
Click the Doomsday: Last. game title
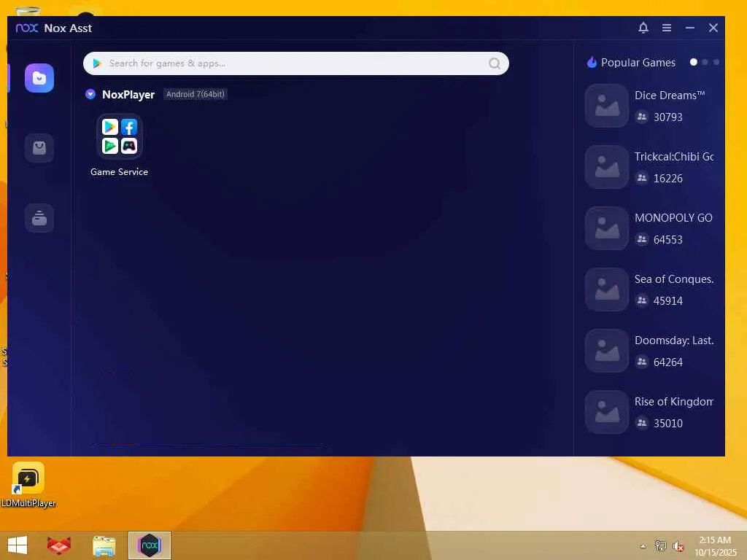674,341
